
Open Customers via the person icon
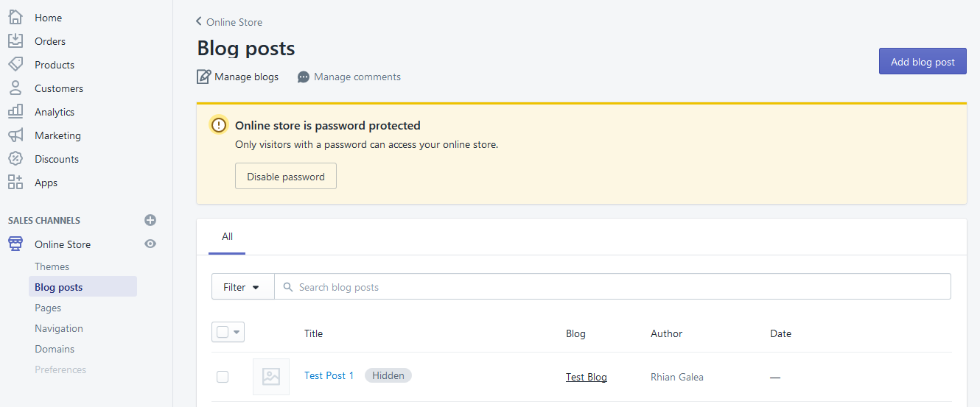15,88
